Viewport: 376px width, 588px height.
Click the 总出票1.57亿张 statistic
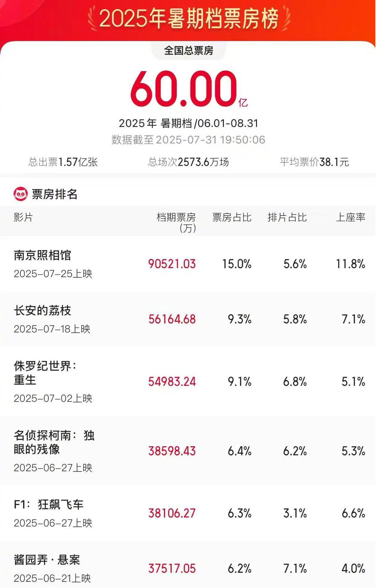(63, 162)
